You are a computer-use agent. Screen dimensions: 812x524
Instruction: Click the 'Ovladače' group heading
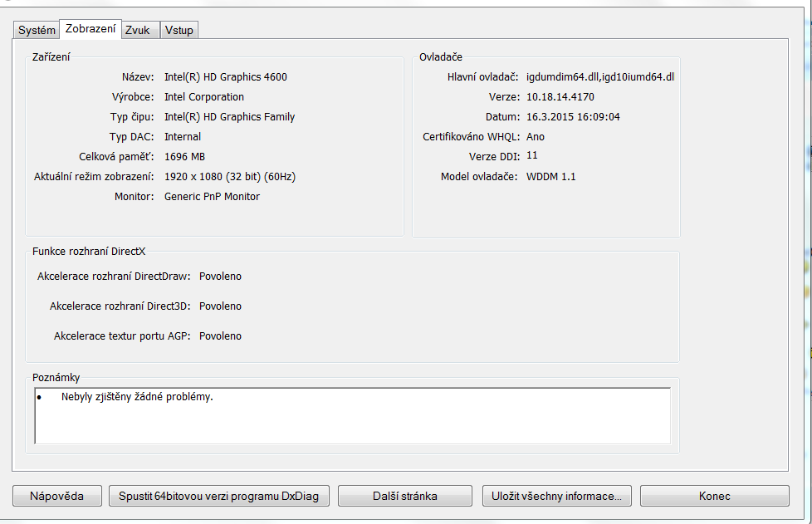pyautogui.click(x=441, y=57)
